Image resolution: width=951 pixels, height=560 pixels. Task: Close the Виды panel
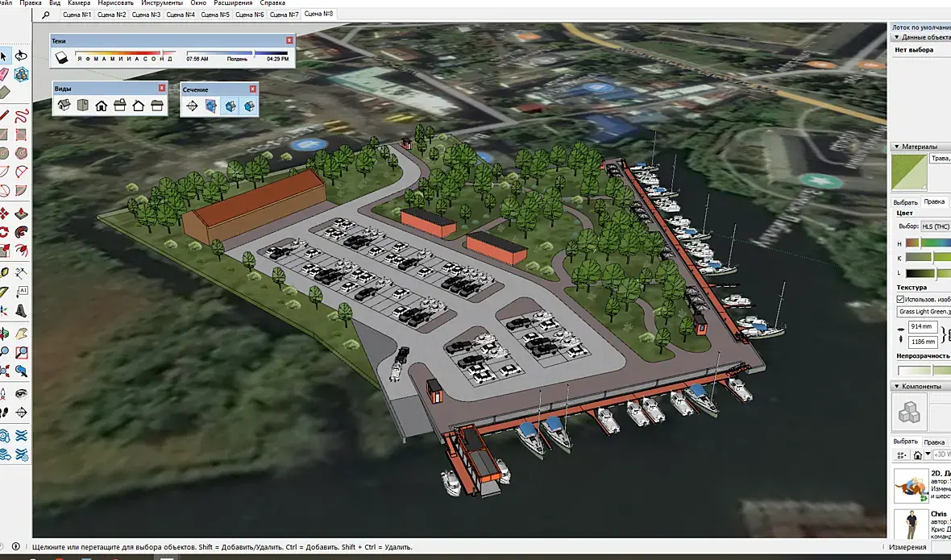click(162, 88)
